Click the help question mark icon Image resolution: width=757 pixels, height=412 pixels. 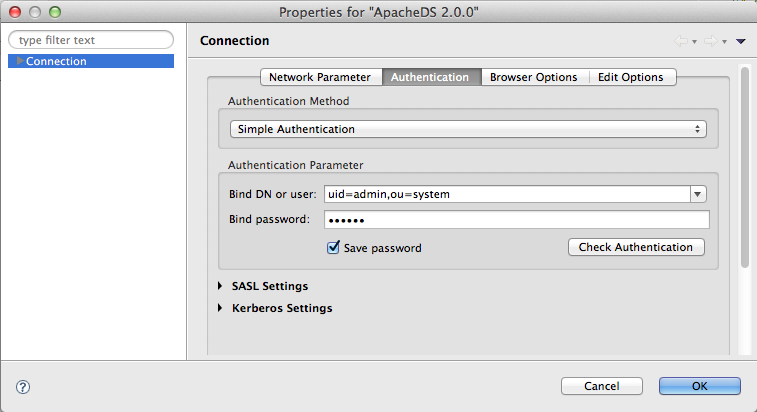pyautogui.click(x=23, y=386)
